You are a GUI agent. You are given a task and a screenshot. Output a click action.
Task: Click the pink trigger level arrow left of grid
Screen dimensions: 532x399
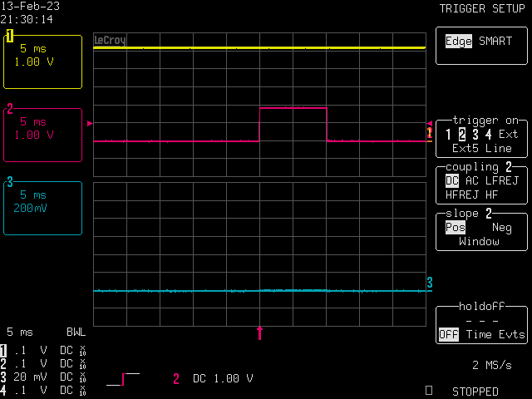90,123
